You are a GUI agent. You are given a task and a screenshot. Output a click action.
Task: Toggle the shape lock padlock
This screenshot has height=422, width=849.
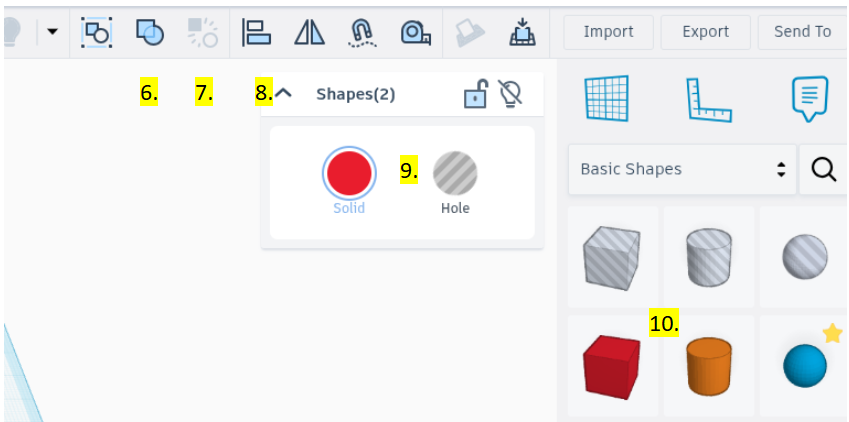[476, 94]
